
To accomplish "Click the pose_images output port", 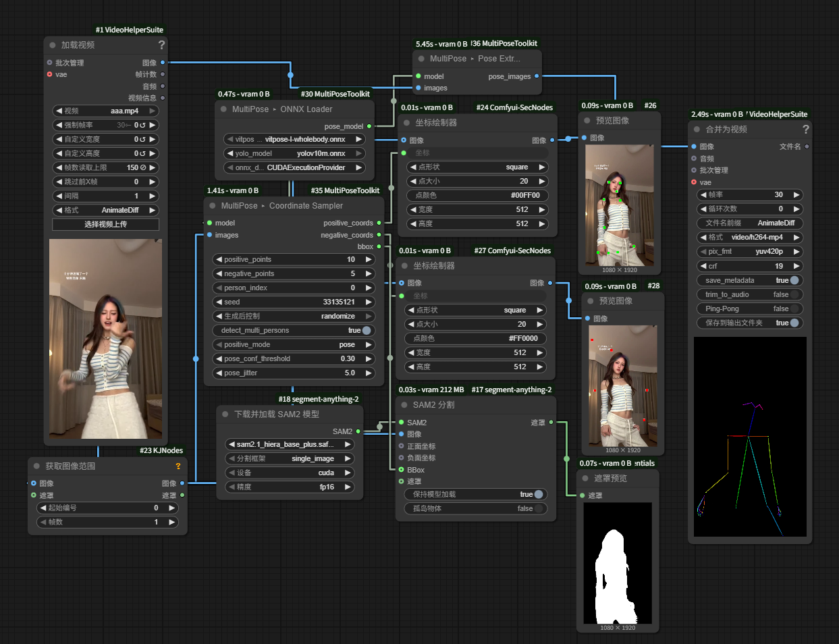I will point(537,76).
